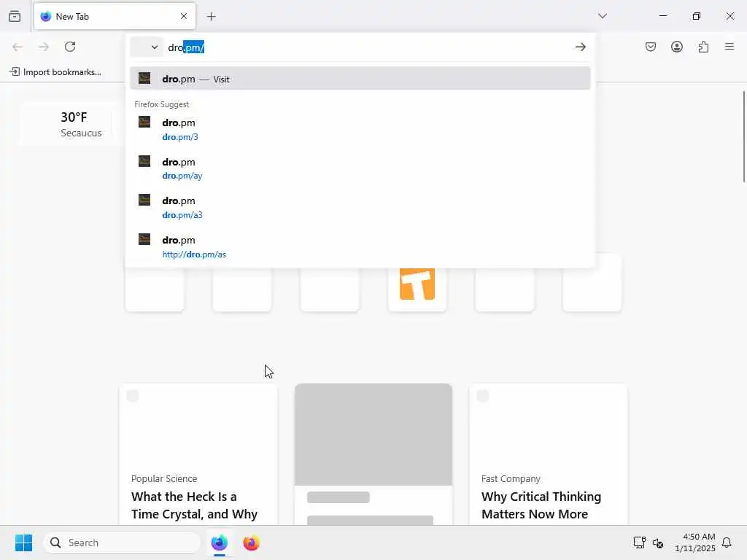Open the 30°F Secaucus weather widget
747x560 pixels.
point(72,124)
